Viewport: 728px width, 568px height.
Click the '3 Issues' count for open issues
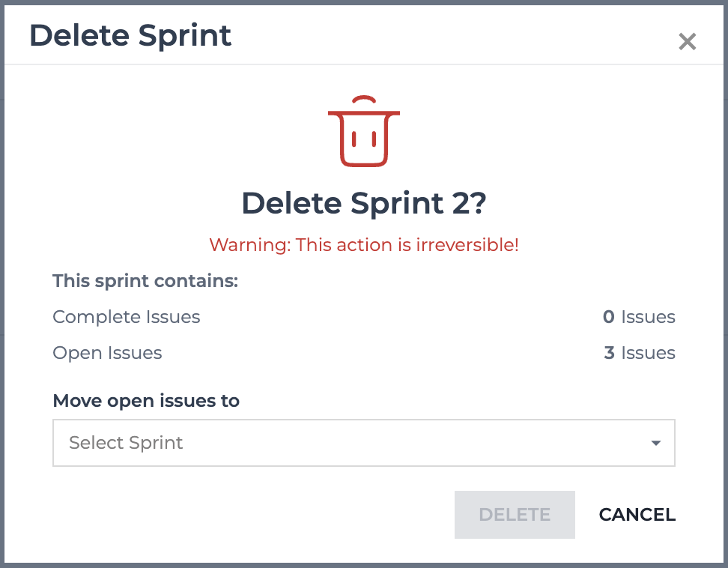click(640, 353)
